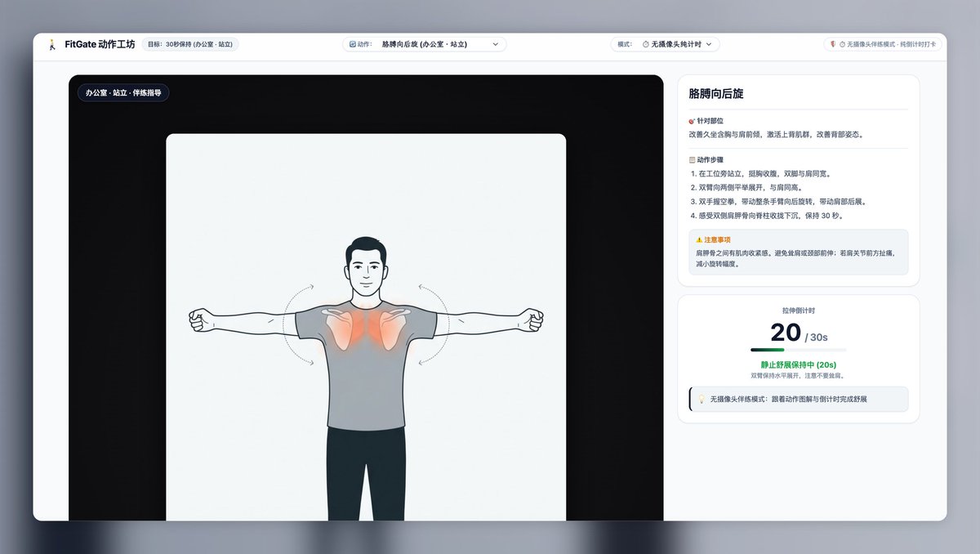Click the 针对部位 section label
980x554 pixels.
(710, 120)
